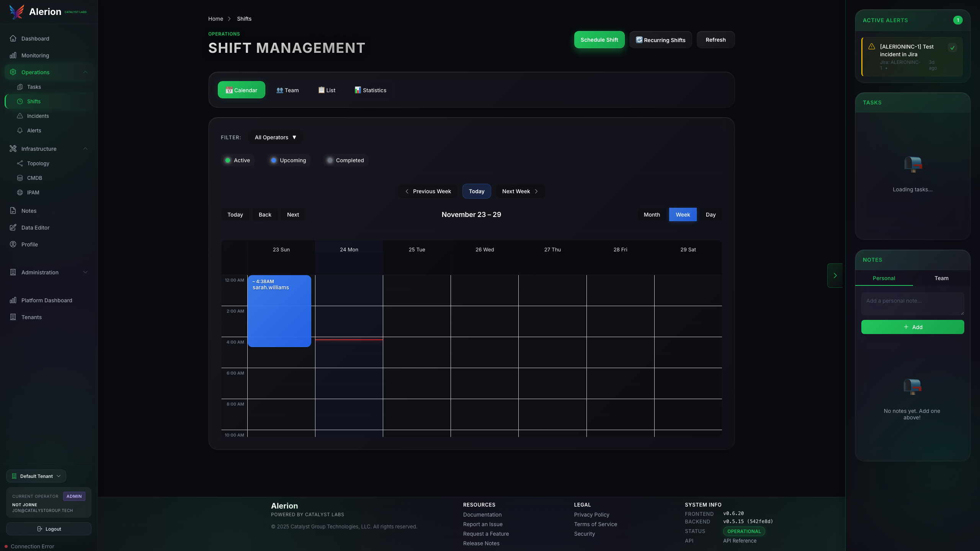Open the All Operators filter dropdown

click(275, 137)
